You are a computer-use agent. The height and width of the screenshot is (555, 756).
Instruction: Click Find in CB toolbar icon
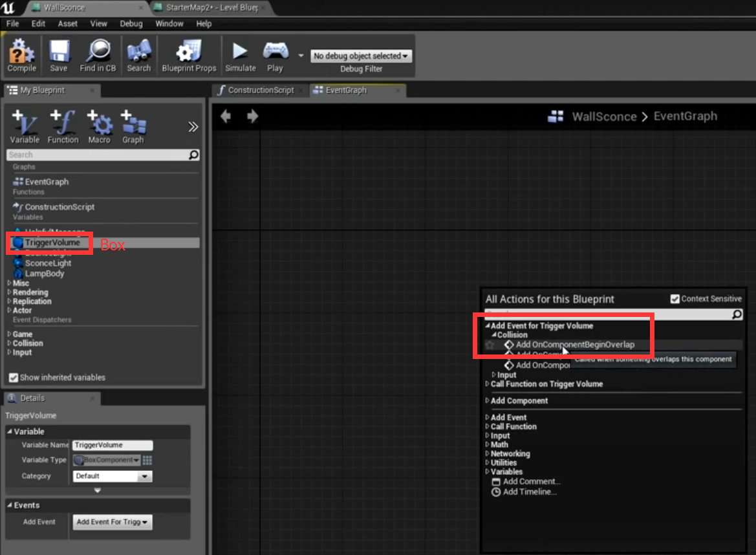98,56
